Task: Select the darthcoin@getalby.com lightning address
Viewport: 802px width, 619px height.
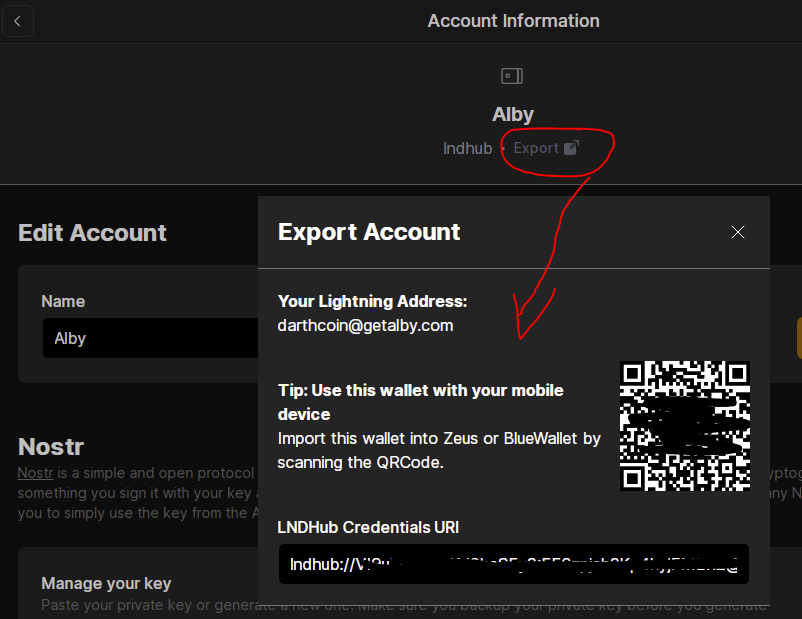Action: 365,325
